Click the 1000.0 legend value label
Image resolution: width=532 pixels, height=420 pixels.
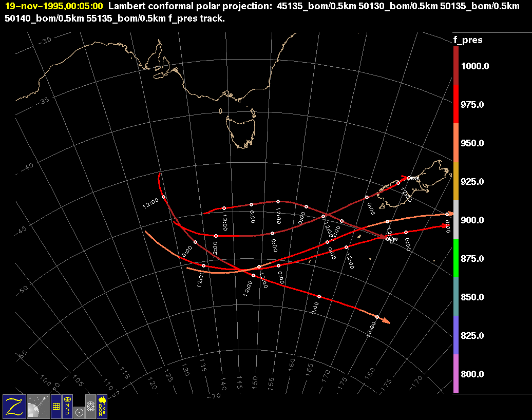pos(475,66)
